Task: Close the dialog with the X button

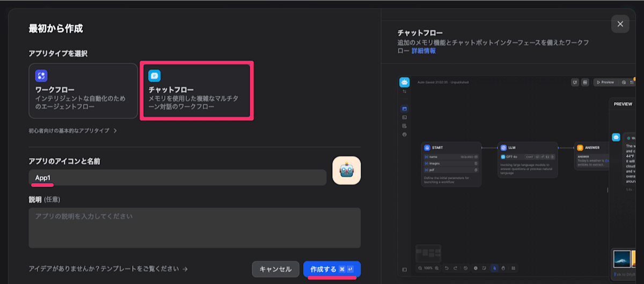Action: (x=620, y=24)
